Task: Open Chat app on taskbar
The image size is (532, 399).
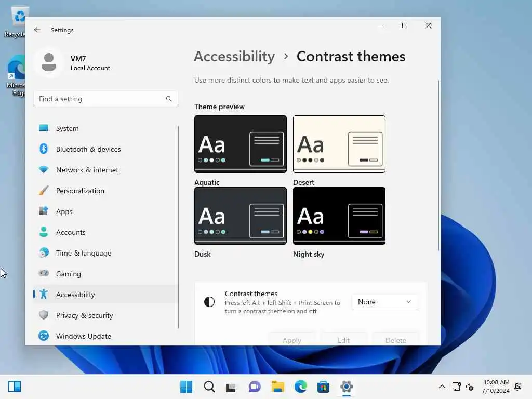Action: [x=255, y=387]
